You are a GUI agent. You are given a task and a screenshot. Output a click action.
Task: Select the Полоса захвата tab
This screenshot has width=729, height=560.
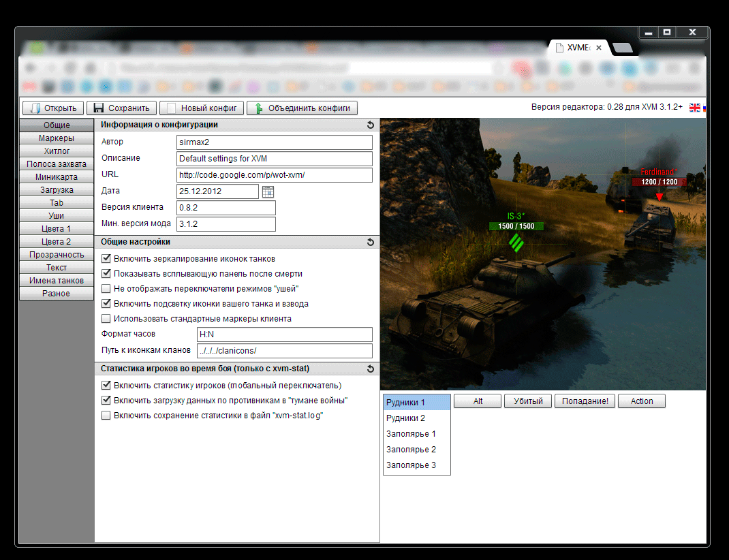(57, 164)
